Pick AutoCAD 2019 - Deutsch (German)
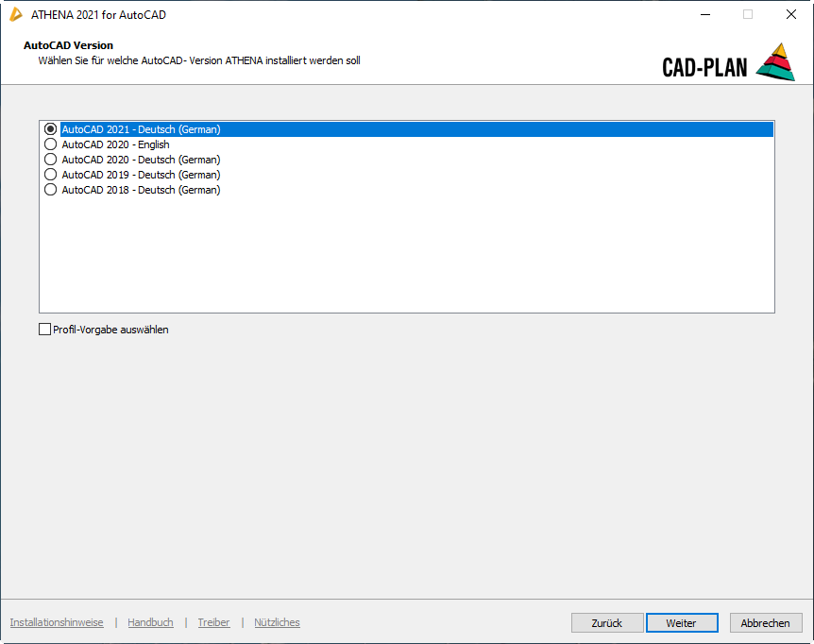The width and height of the screenshot is (814, 644). (x=51, y=175)
